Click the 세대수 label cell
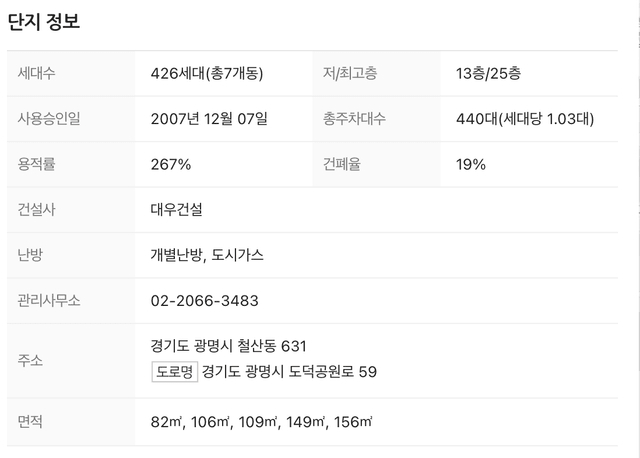Viewport: 640px width, 458px height. (x=71, y=73)
